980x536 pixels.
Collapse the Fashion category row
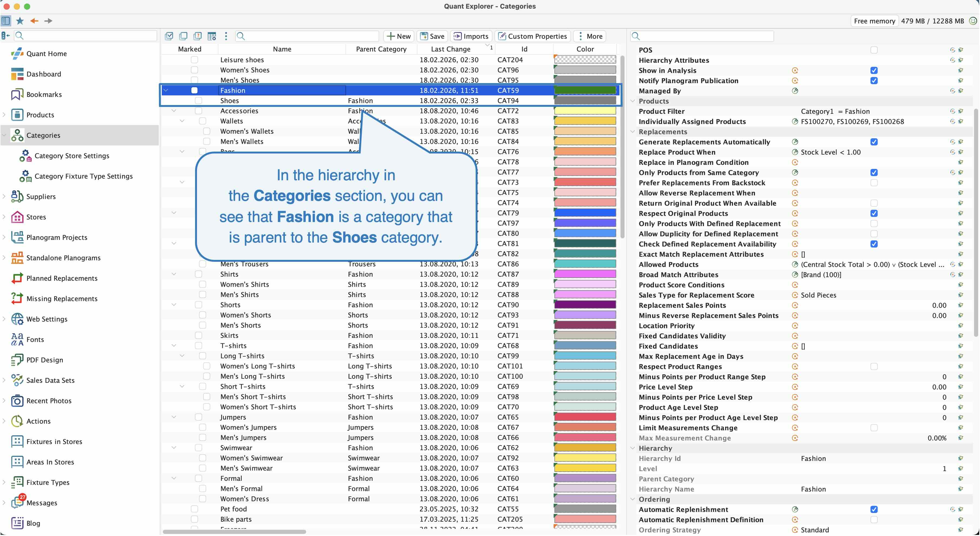click(x=166, y=91)
